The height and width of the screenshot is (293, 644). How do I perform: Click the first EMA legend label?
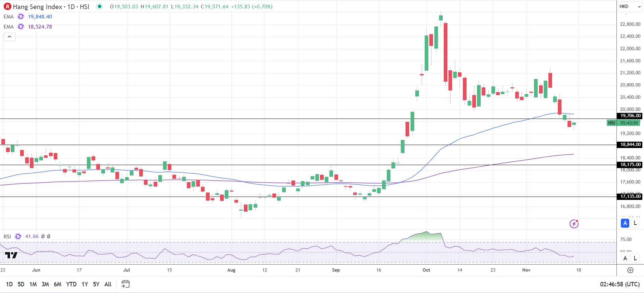click(9, 17)
